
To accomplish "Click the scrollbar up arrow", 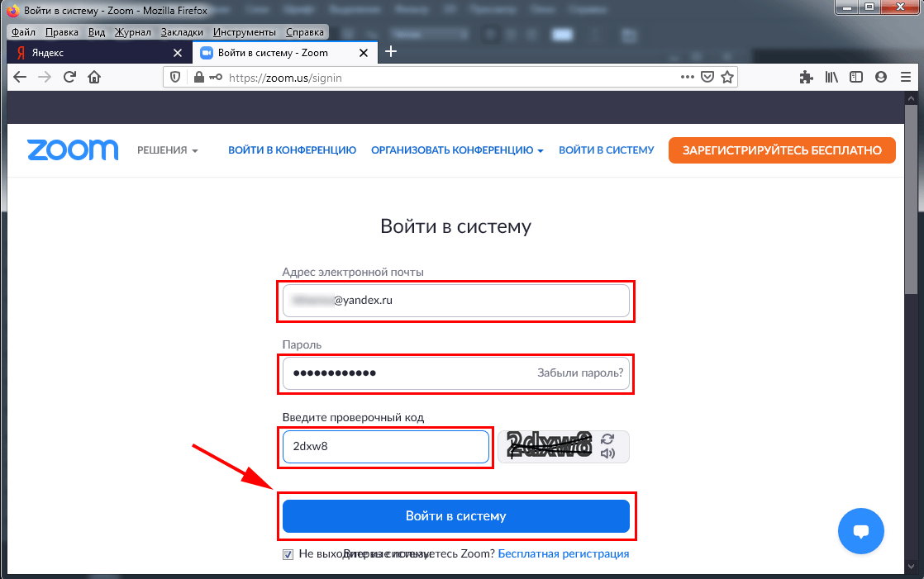I will (911, 97).
